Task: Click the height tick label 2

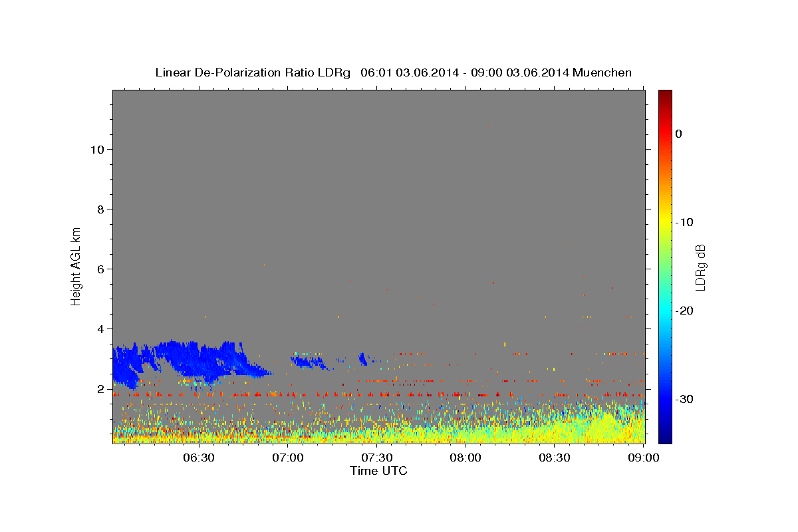Action: click(x=101, y=388)
